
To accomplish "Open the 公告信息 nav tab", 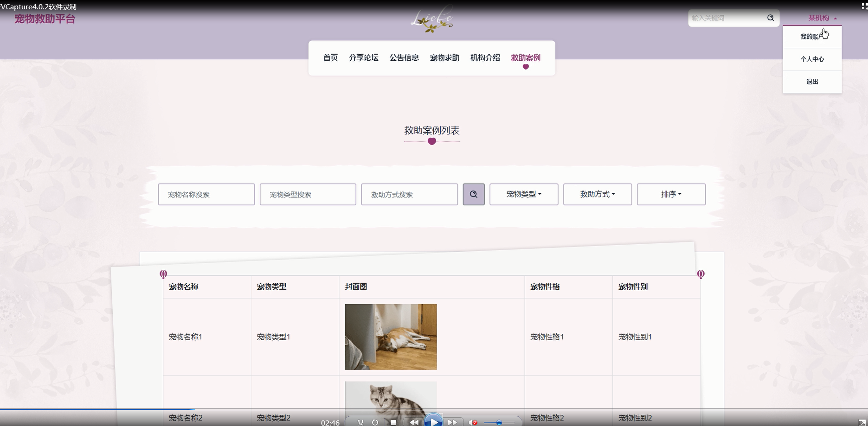I will coord(404,58).
